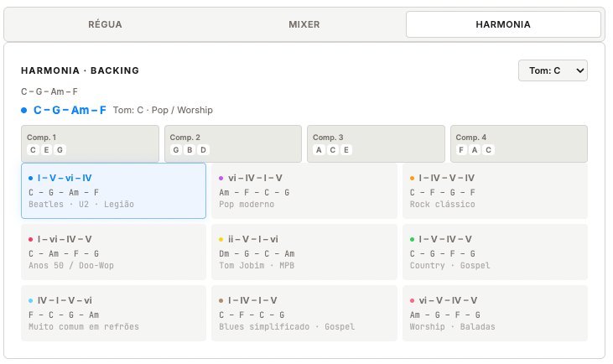Select the Blues simplificado progression card

point(304,313)
